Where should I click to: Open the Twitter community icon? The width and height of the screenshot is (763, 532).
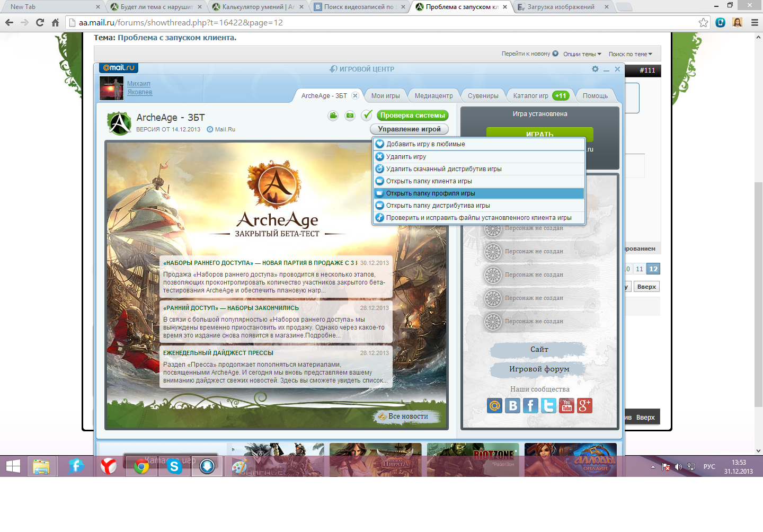pyautogui.click(x=548, y=406)
